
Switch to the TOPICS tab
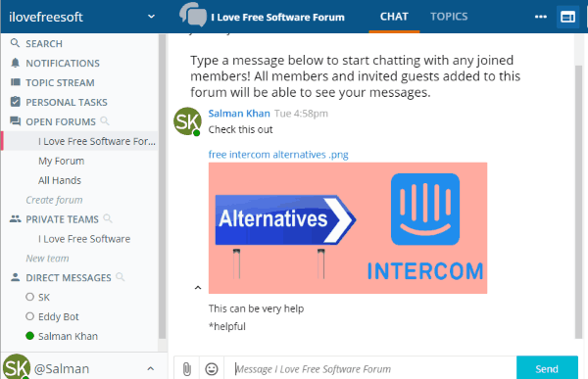[449, 17]
